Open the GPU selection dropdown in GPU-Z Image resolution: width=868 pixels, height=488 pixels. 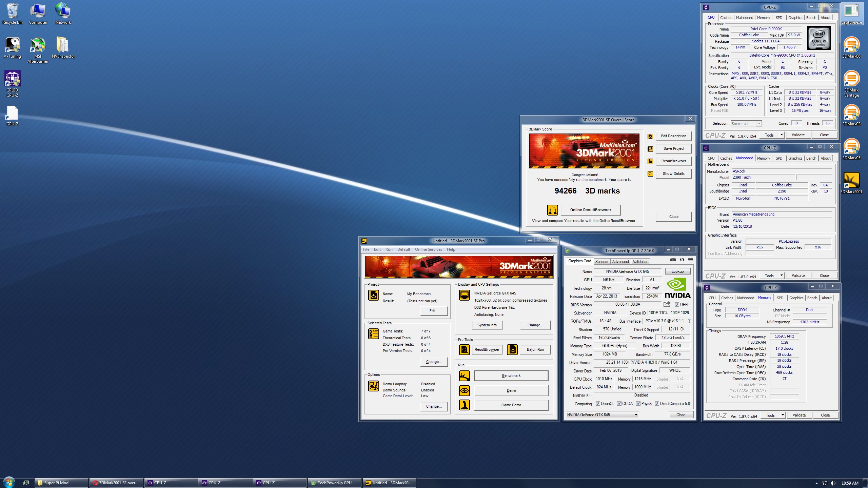[x=603, y=415]
